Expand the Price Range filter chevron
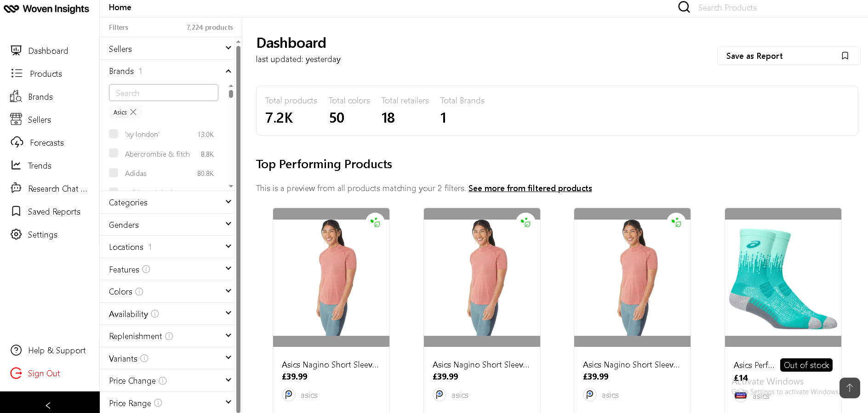868x413 pixels. (x=228, y=402)
